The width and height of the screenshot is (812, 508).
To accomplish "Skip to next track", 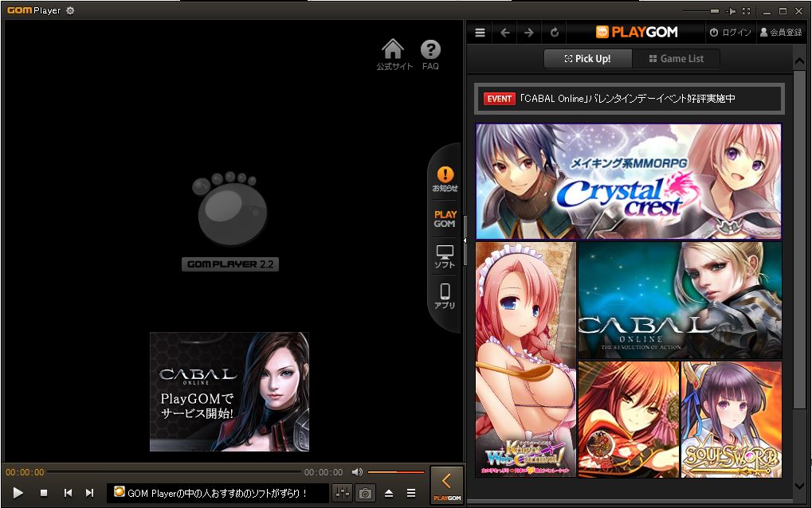I will coord(89,493).
